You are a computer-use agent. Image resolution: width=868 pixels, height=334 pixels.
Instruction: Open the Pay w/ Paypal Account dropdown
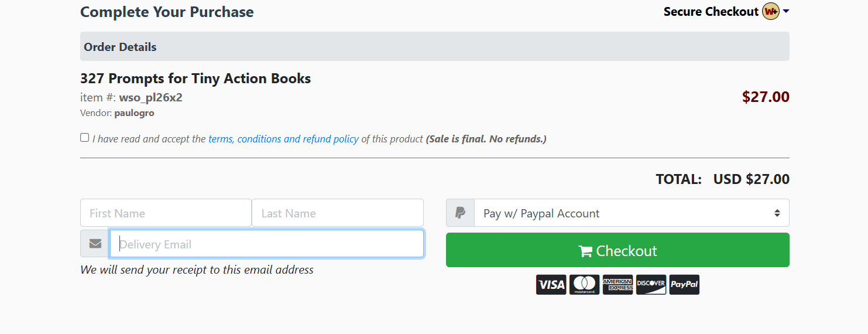pyautogui.click(x=632, y=213)
